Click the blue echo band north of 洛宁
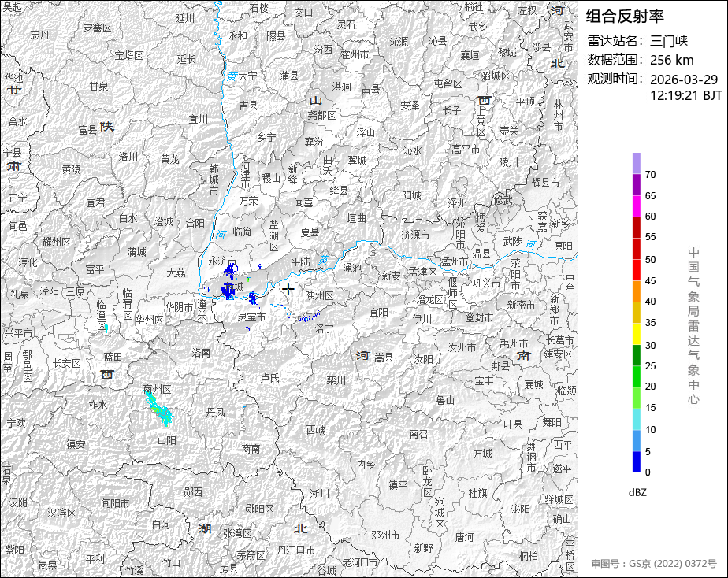This screenshot has height=578, width=728. point(309,317)
